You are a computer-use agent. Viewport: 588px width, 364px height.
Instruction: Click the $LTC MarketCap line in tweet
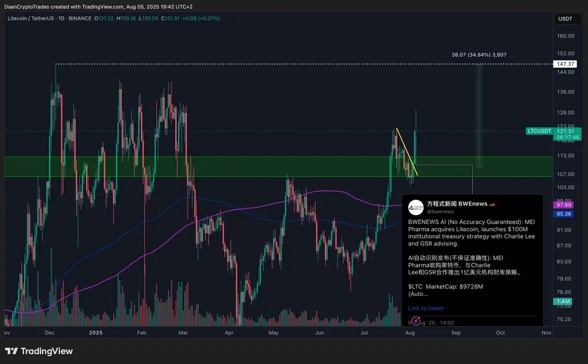(445, 287)
